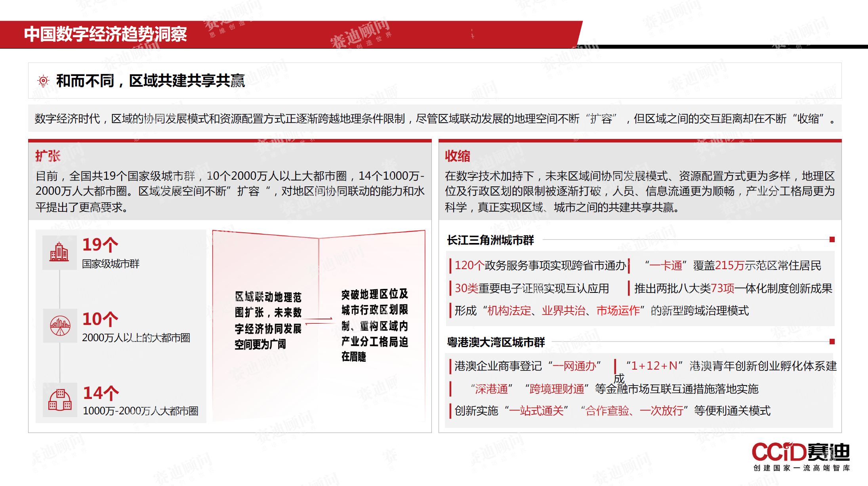This screenshot has width=868, height=486.
Task: Click the line about 深港通 跨境理财通
Action: 614,389
